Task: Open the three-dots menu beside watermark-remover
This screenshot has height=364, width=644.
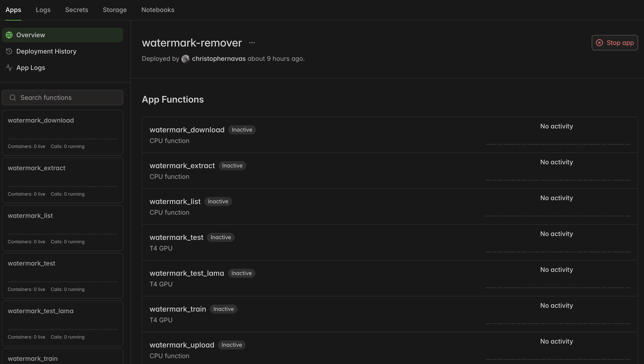Action: (252, 43)
